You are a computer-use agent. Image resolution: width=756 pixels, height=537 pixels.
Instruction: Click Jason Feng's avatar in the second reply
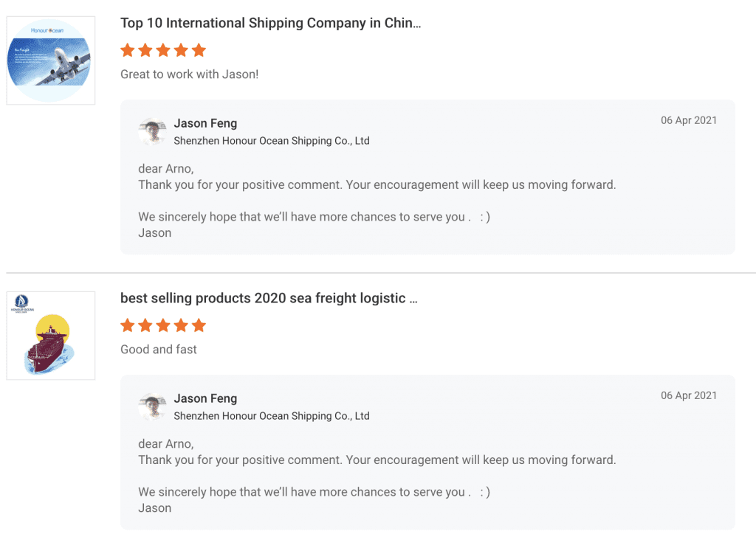point(152,406)
